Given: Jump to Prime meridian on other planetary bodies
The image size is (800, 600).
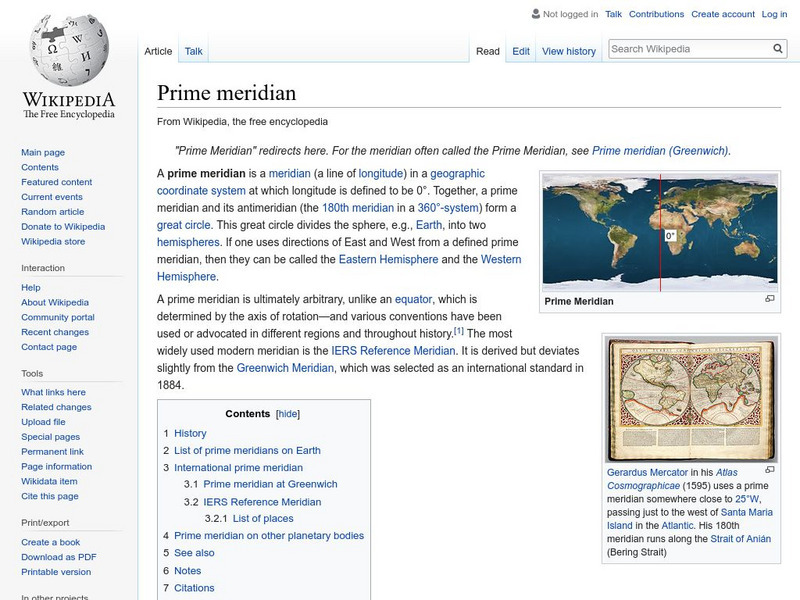Looking at the screenshot, I should pos(269,536).
